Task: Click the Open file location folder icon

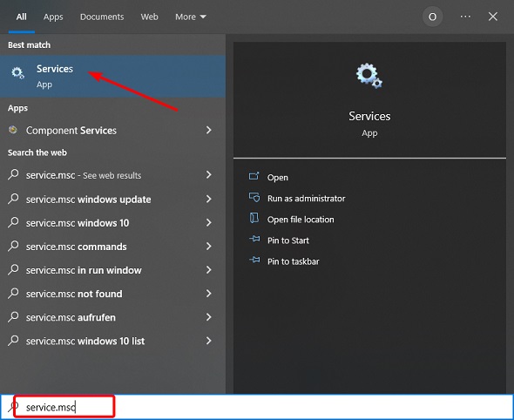Action: 254,219
